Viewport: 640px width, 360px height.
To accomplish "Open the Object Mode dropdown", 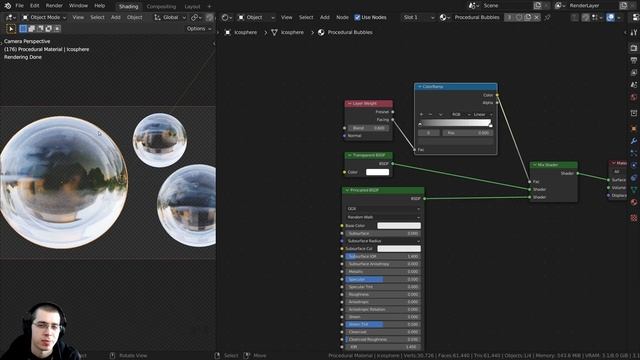I will tap(44, 18).
